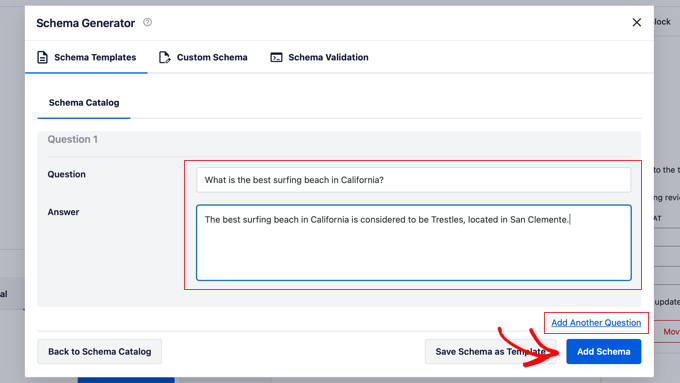The image size is (680, 383).
Task: Click the Schema Validation terminal icon
Action: coord(276,57)
